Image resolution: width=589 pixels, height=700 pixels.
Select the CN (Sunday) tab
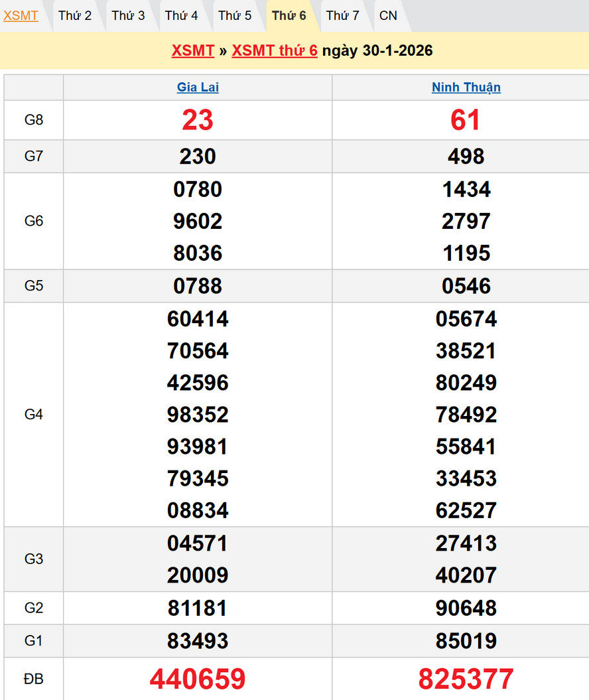pyautogui.click(x=388, y=15)
